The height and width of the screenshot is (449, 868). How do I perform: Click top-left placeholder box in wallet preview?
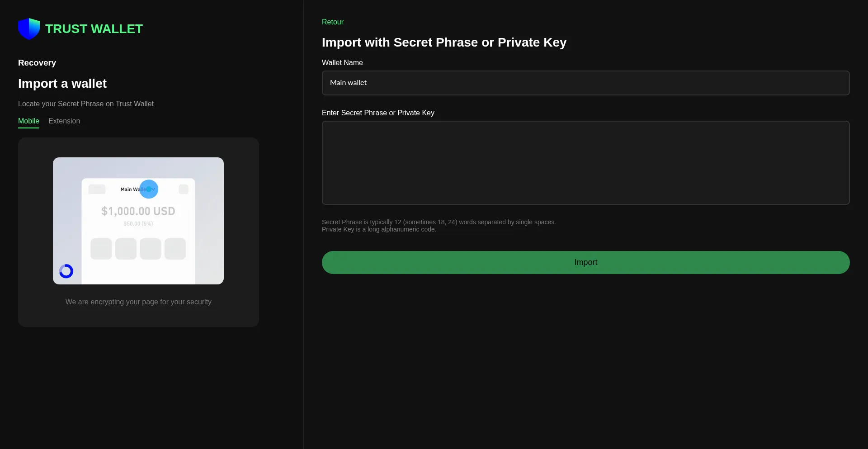coord(97,189)
